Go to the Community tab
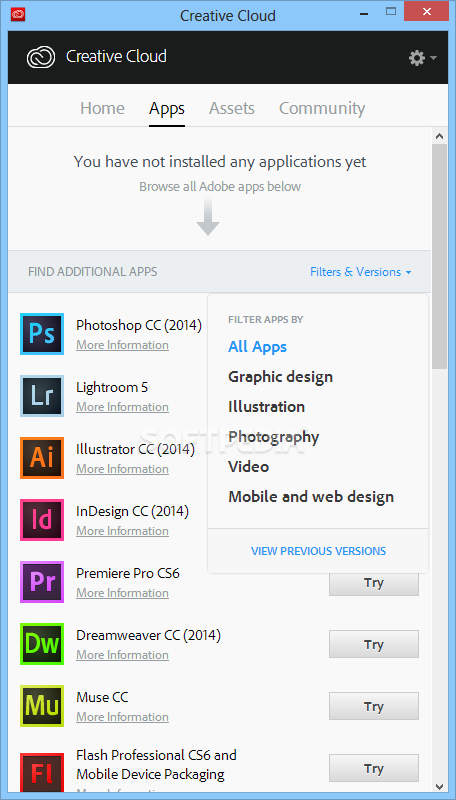Screen dimensions: 456x800 [322, 108]
